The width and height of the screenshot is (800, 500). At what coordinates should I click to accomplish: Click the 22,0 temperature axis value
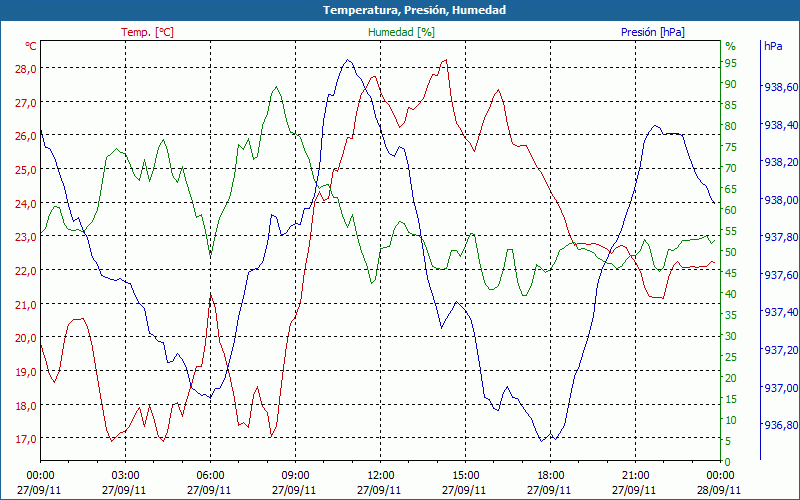click(x=26, y=271)
